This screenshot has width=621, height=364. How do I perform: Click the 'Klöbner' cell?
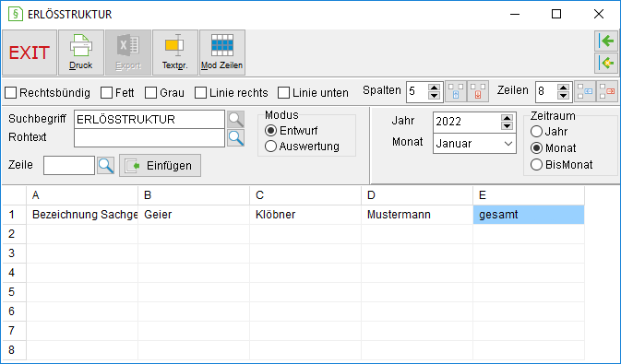(305, 215)
